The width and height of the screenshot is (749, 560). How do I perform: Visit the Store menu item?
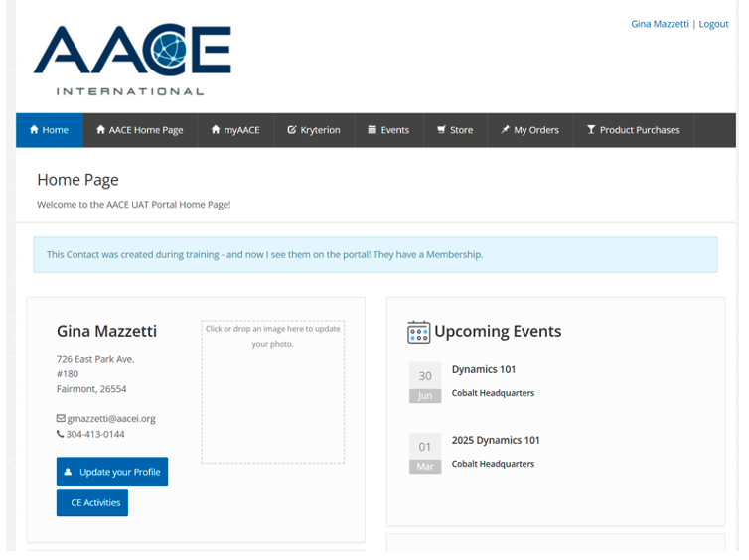tap(455, 130)
